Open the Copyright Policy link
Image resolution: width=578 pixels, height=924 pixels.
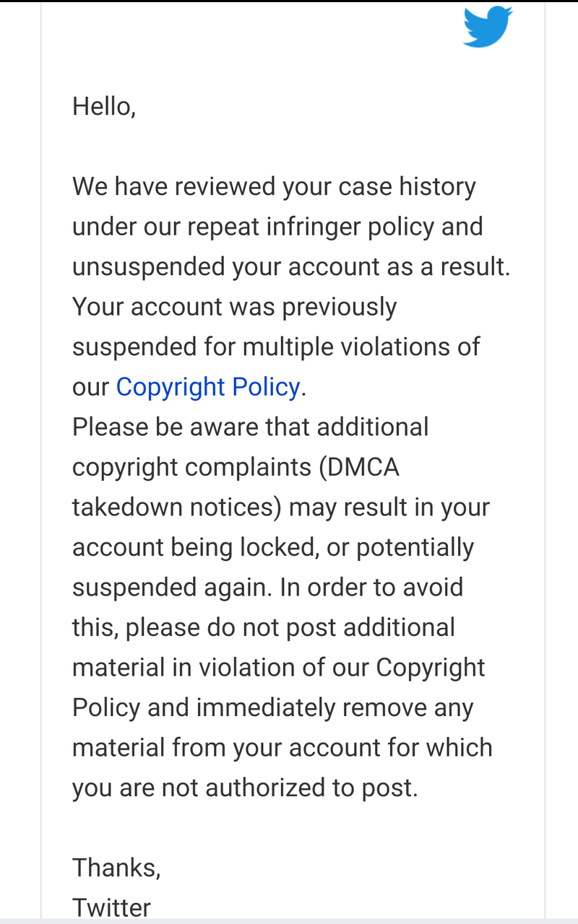tap(208, 387)
